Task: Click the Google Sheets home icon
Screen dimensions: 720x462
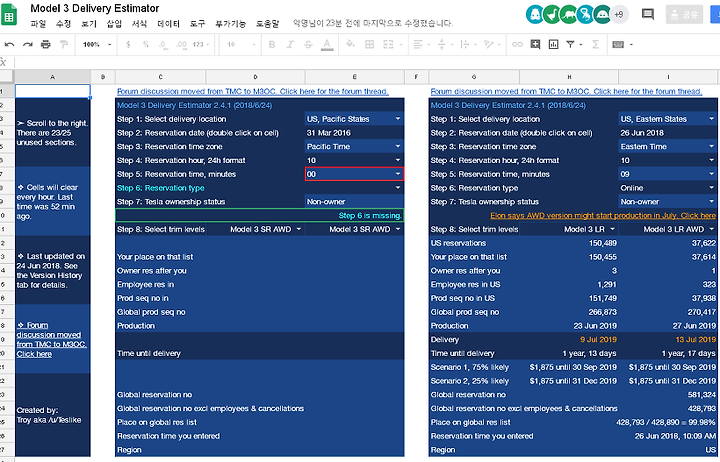Action: [9, 15]
